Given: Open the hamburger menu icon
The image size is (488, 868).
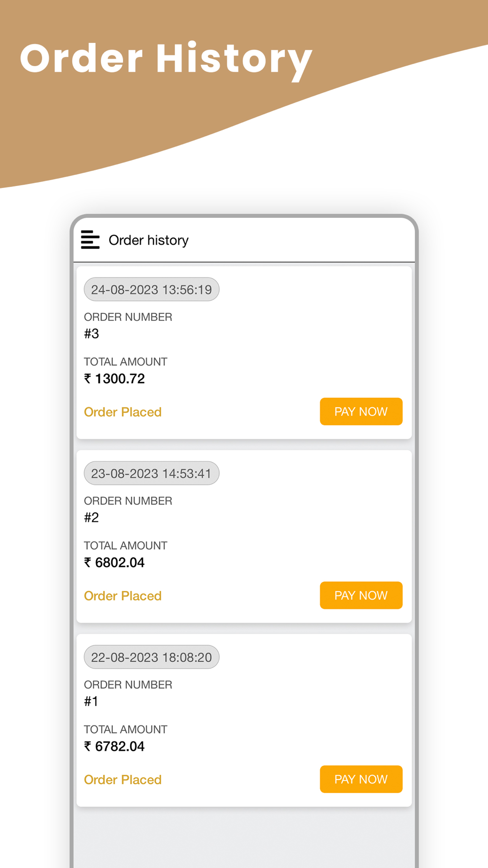Looking at the screenshot, I should point(90,240).
